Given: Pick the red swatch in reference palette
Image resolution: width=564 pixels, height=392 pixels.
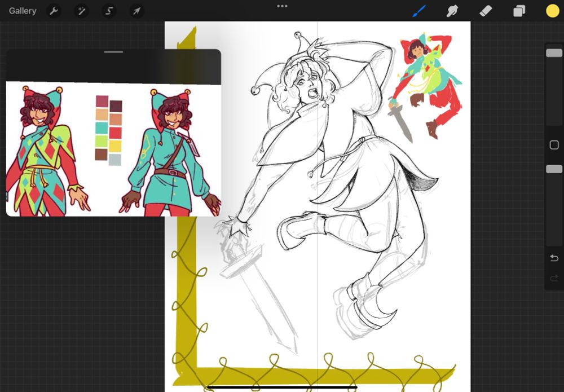Looking at the screenshot, I should [x=116, y=133].
